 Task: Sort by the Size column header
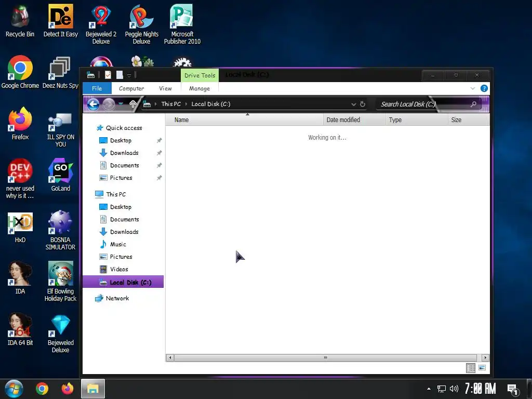[x=469, y=120]
